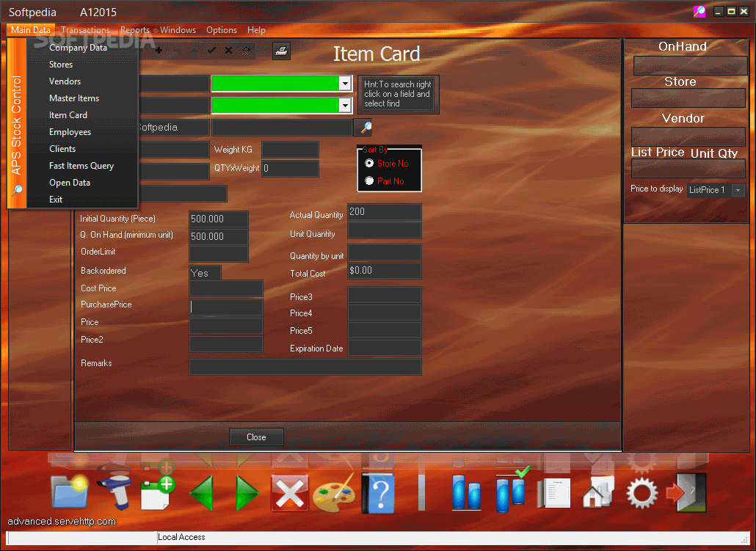Open the Help menu
756x551 pixels.
point(256,30)
